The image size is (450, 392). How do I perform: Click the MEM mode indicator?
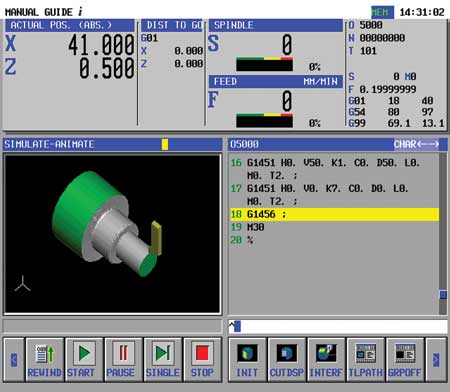tap(382, 12)
